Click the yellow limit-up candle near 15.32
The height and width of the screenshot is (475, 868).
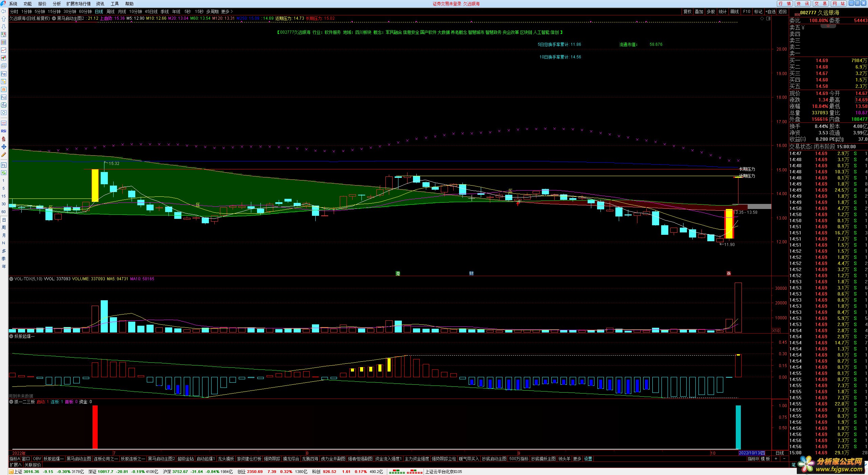(95, 185)
